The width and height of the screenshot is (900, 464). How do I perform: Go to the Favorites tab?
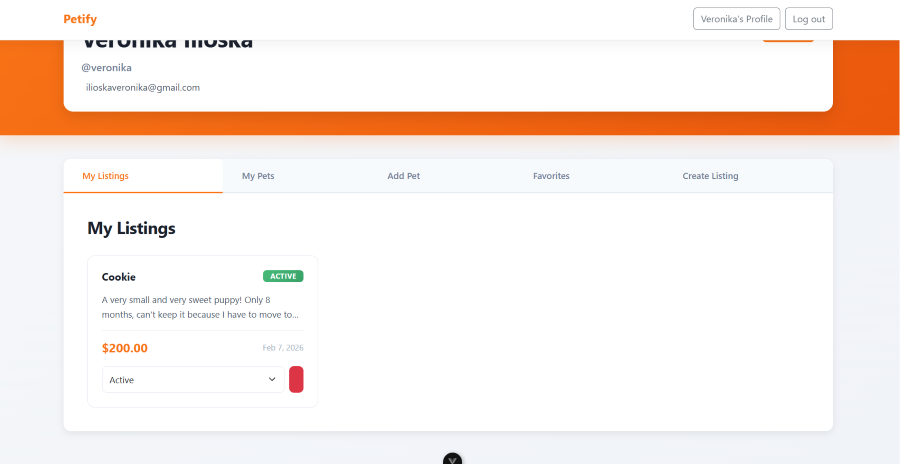551,176
